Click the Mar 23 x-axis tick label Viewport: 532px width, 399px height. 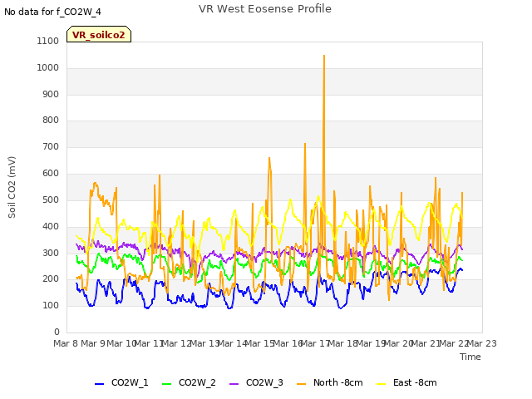click(x=481, y=343)
